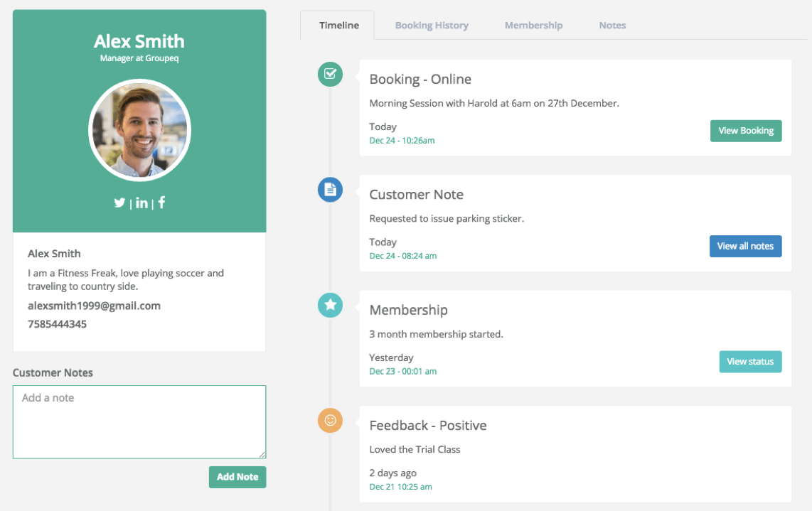The image size is (812, 511).
Task: Focus the Add a note text area
Action: point(139,422)
